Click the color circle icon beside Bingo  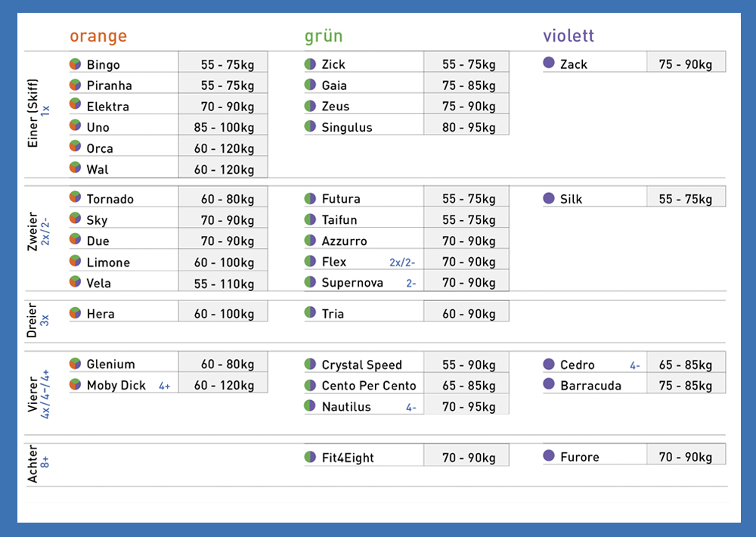(x=76, y=64)
